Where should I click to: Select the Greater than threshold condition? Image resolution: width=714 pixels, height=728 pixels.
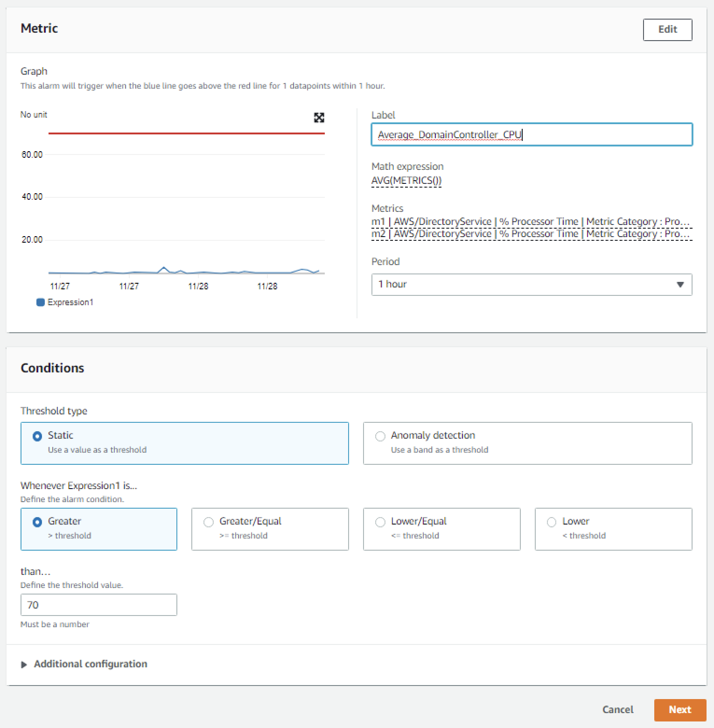(37, 522)
